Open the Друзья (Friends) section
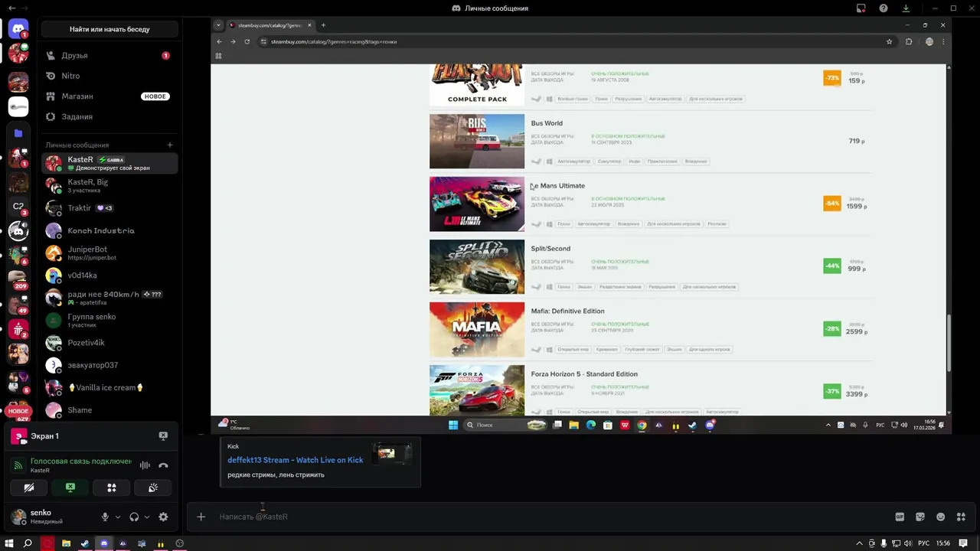 (x=109, y=56)
